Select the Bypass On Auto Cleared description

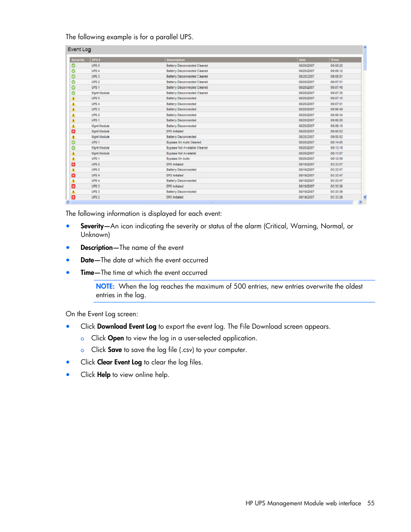click(x=184, y=142)
